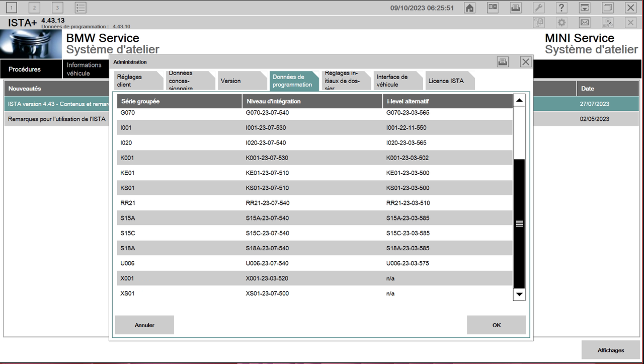Click the date 02/05/2023
This screenshot has height=364, width=644.
click(595, 119)
